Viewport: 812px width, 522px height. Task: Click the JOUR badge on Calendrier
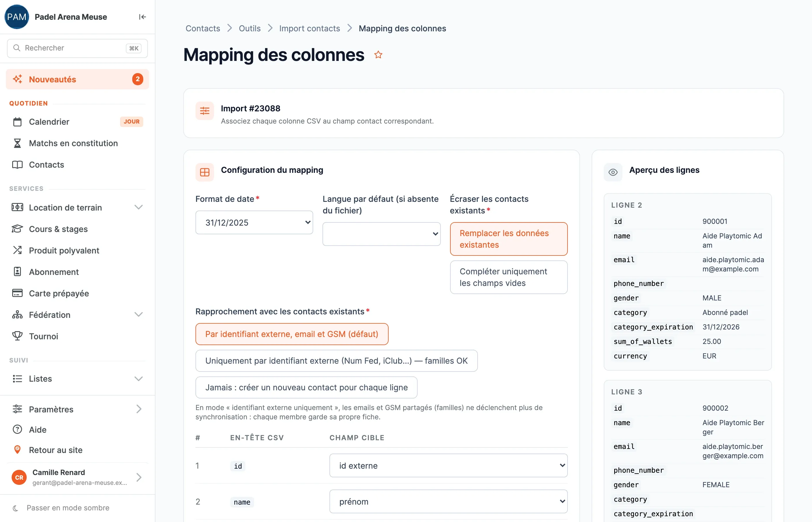click(131, 122)
